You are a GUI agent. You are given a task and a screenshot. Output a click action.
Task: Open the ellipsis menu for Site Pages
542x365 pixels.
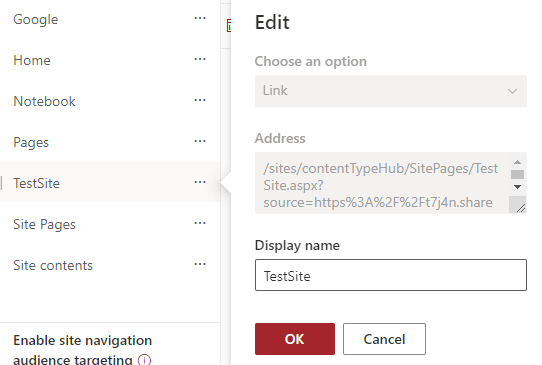200,223
